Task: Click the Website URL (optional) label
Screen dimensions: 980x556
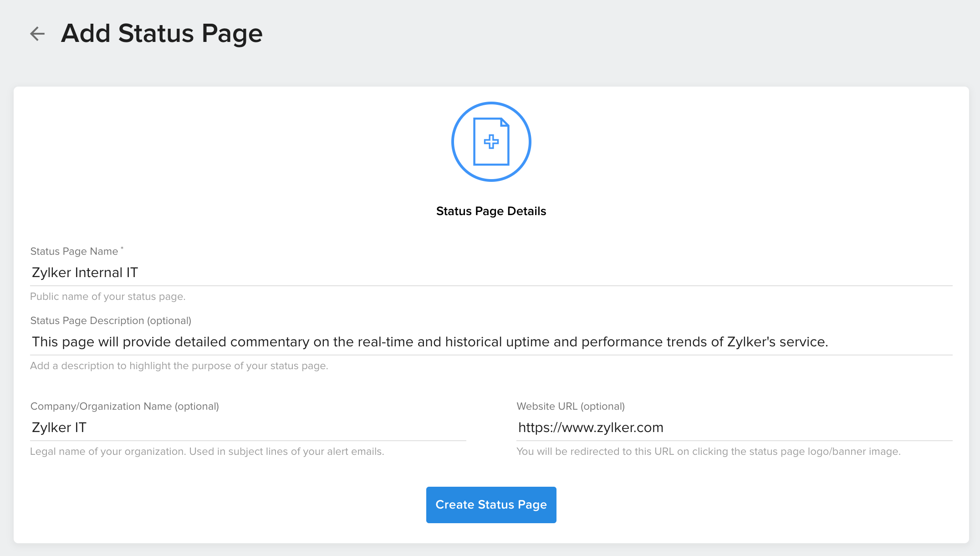Action: (x=571, y=406)
